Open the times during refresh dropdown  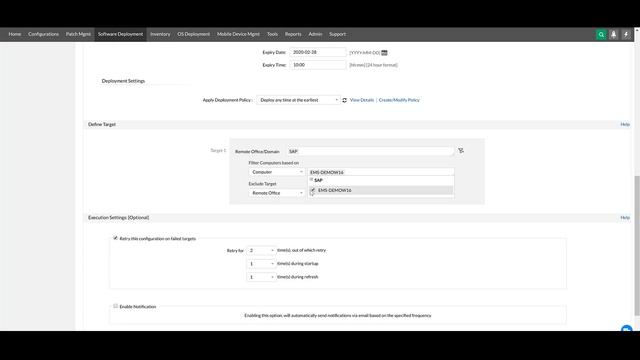(261, 277)
